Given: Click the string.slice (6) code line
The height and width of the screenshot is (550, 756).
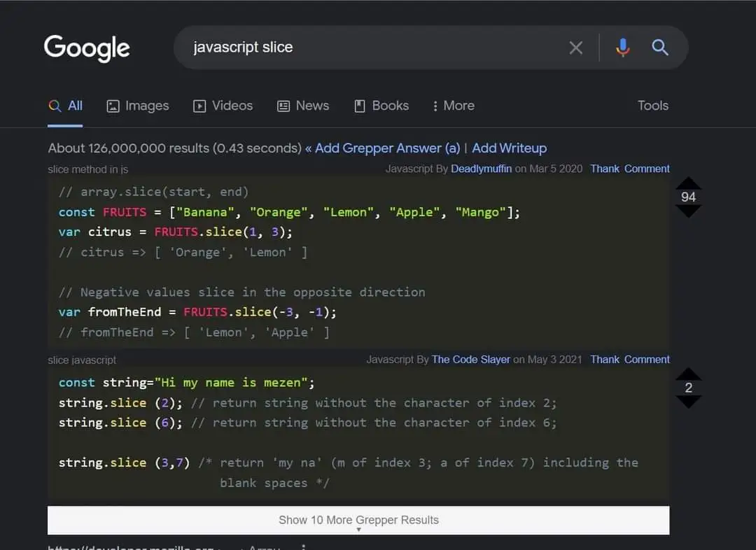Looking at the screenshot, I should (x=307, y=423).
